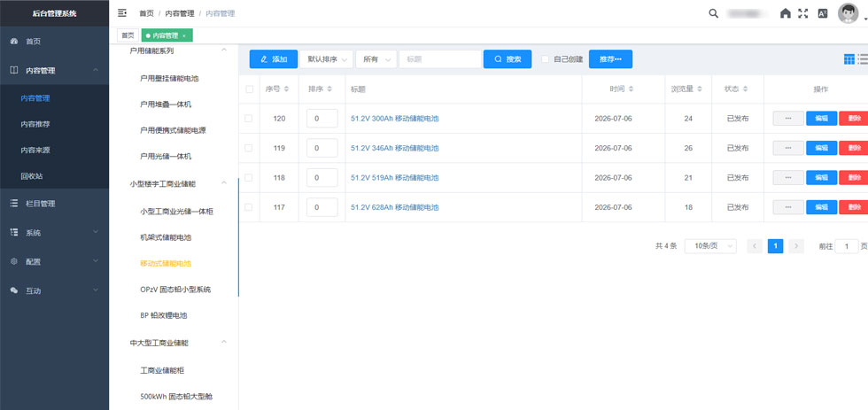Expand the 互动 sidebar menu
Image resolution: width=868 pixels, height=410 pixels.
click(x=96, y=290)
